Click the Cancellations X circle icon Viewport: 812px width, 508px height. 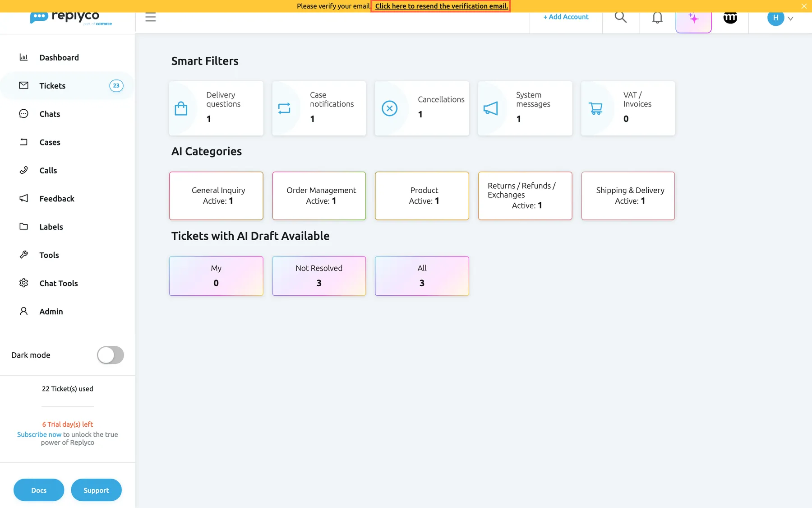(x=389, y=108)
